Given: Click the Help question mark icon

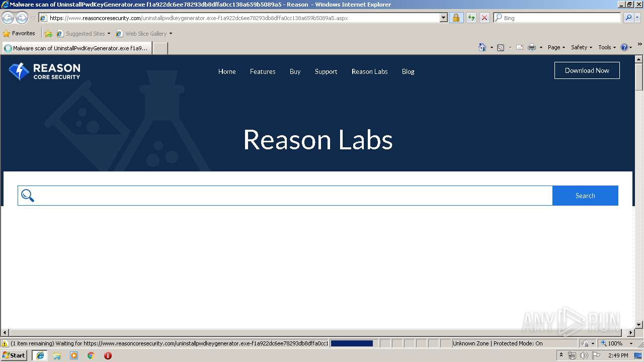Looking at the screenshot, I should point(624,47).
